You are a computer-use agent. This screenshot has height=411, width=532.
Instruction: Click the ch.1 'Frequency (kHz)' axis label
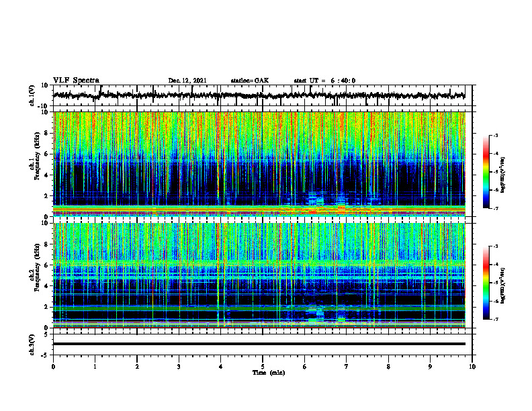click(37, 156)
